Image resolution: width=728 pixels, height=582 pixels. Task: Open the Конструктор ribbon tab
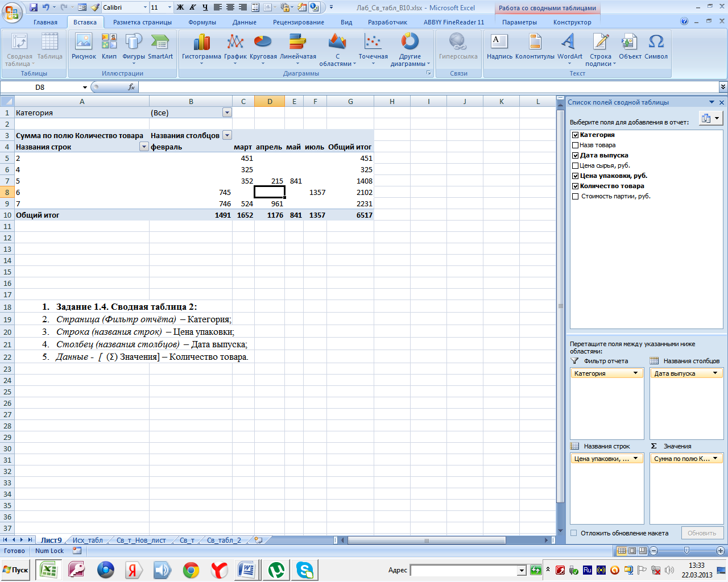[572, 22]
